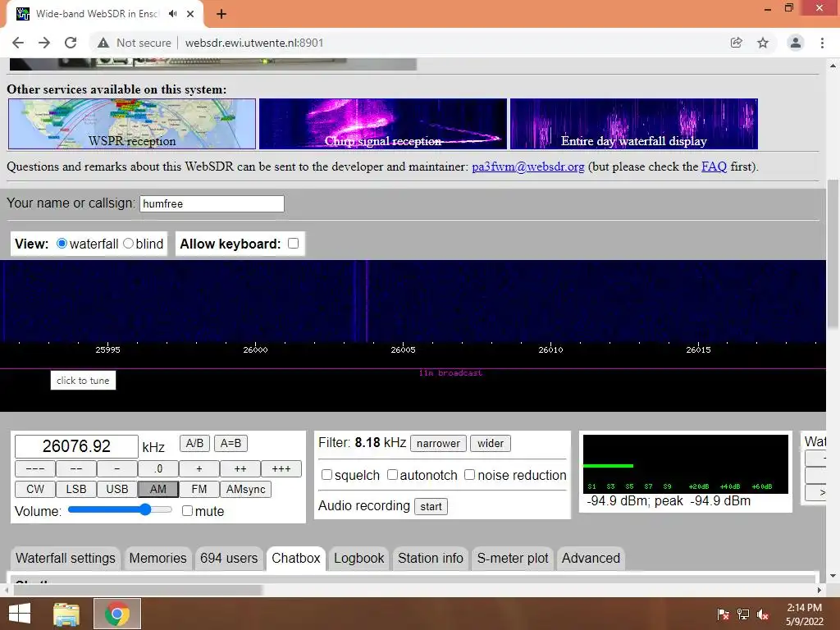Open the S-meter plot tab
Viewport: 840px width, 630px height.
point(513,558)
